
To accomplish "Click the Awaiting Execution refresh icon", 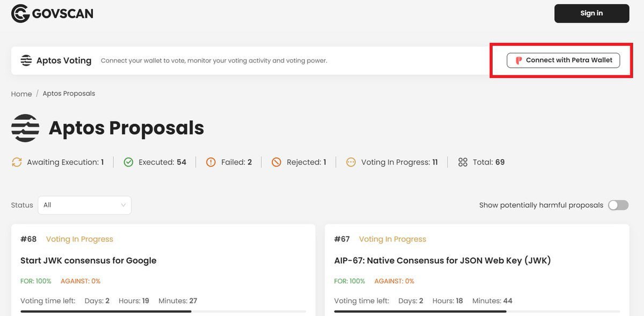I will (x=17, y=162).
